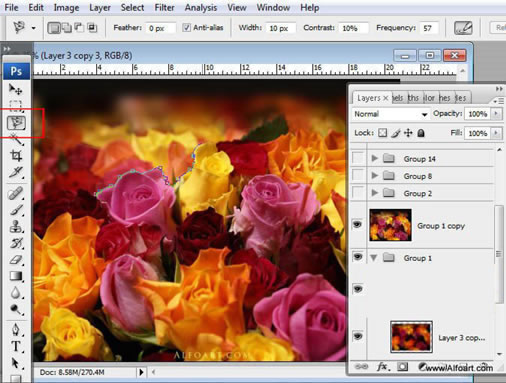Choose the Pen tool
Viewport: 506px width, 383px height.
(16, 330)
